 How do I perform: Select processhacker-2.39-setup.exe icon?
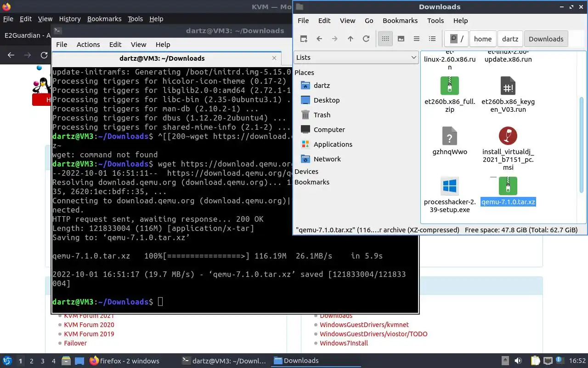(449, 186)
